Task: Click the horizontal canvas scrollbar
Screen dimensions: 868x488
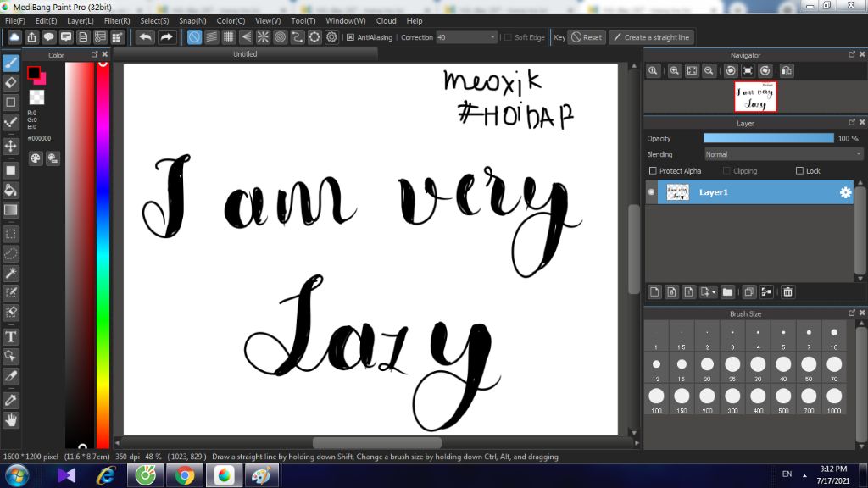Action: coord(376,442)
